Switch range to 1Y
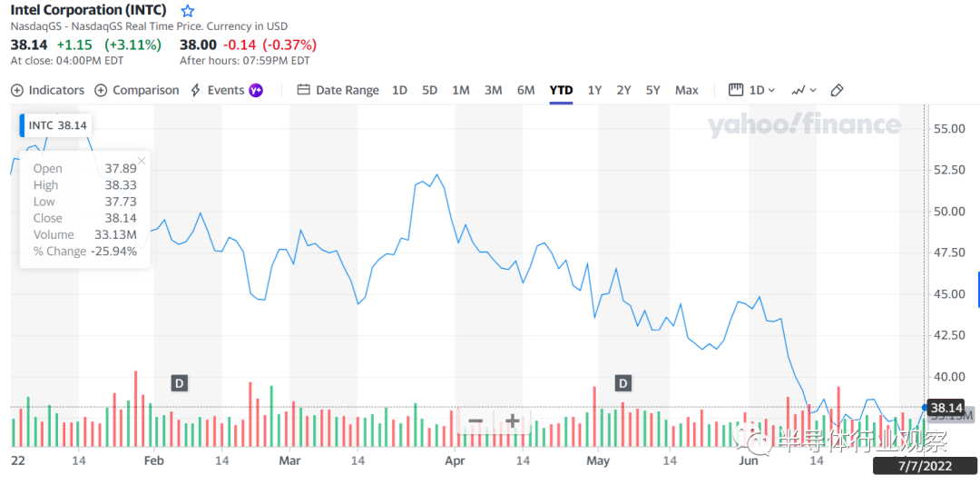Viewport: 980px width, 485px height. click(x=594, y=90)
